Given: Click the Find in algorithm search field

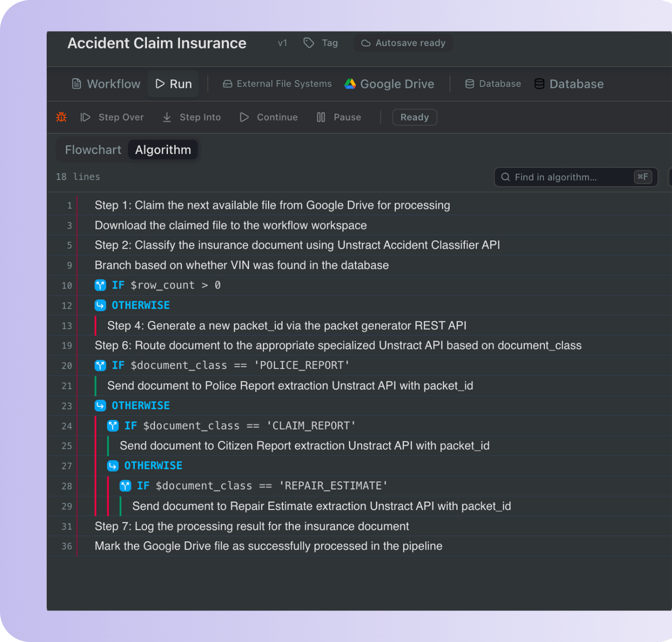Looking at the screenshot, I should tap(576, 177).
